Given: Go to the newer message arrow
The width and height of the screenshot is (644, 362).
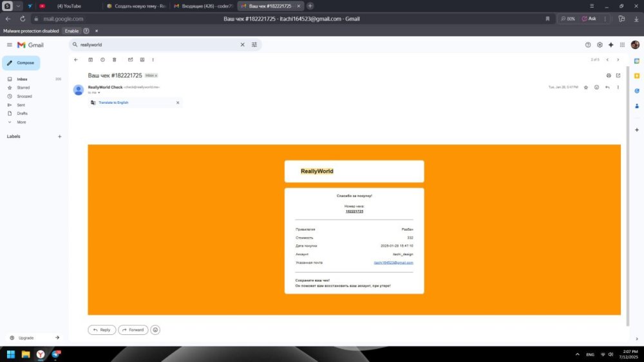Looking at the screenshot, I should 607,59.
